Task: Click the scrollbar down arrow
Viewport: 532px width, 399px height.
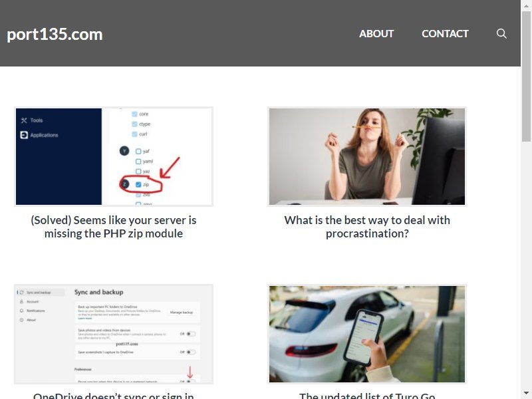Action: pyautogui.click(x=526, y=394)
